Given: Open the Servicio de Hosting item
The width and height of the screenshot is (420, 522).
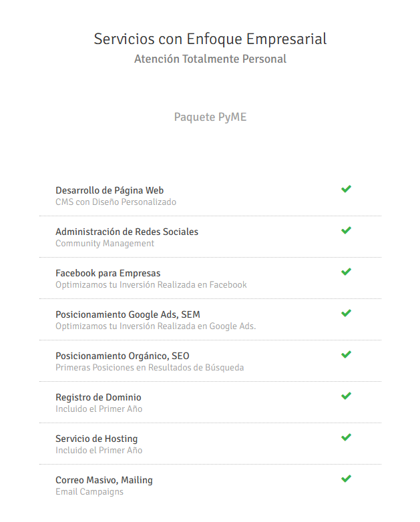Looking at the screenshot, I should point(97,439).
